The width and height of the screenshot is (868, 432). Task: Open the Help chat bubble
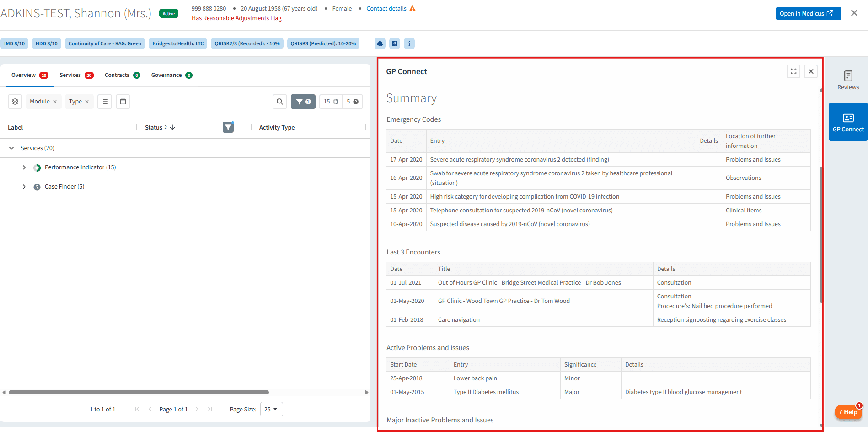[x=848, y=412]
